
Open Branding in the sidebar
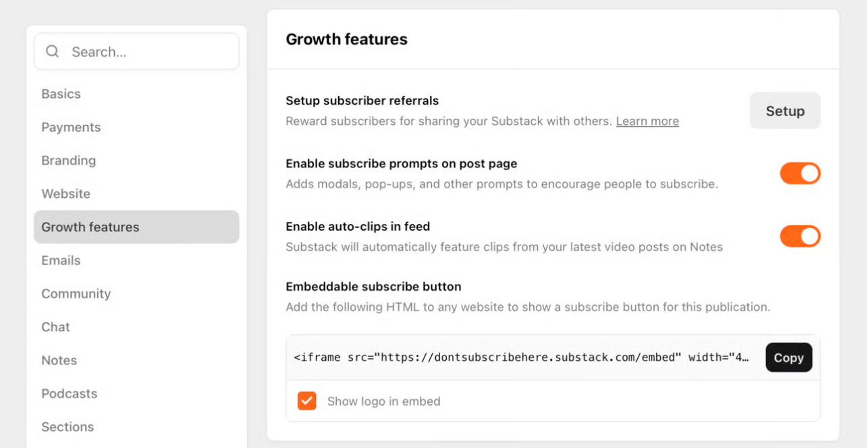pos(68,161)
